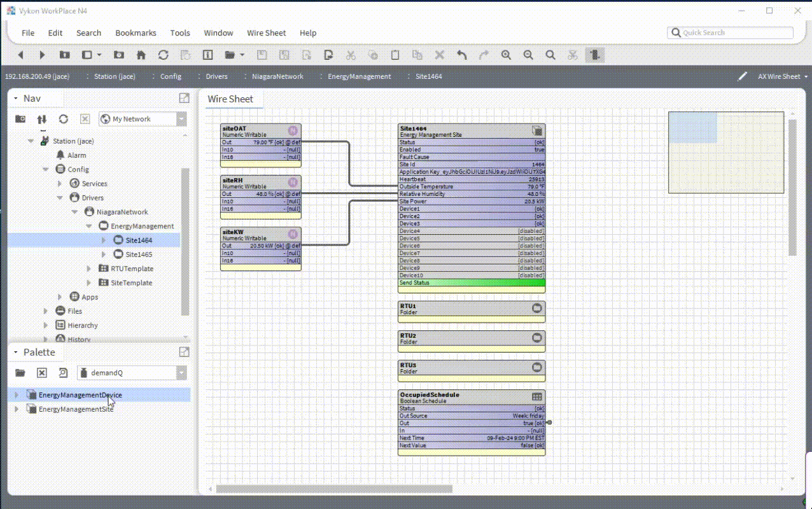The width and height of the screenshot is (812, 509).
Task: Click the Sync tree icon in Nav panel
Action: 42,119
